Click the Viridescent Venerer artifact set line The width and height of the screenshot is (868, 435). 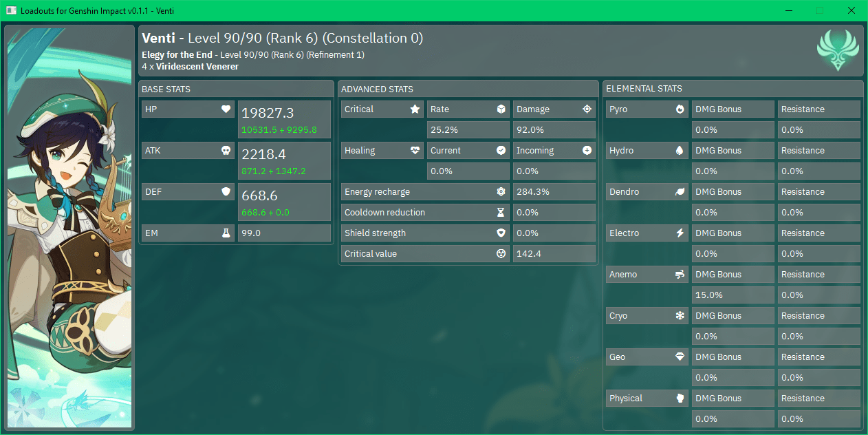coord(190,67)
